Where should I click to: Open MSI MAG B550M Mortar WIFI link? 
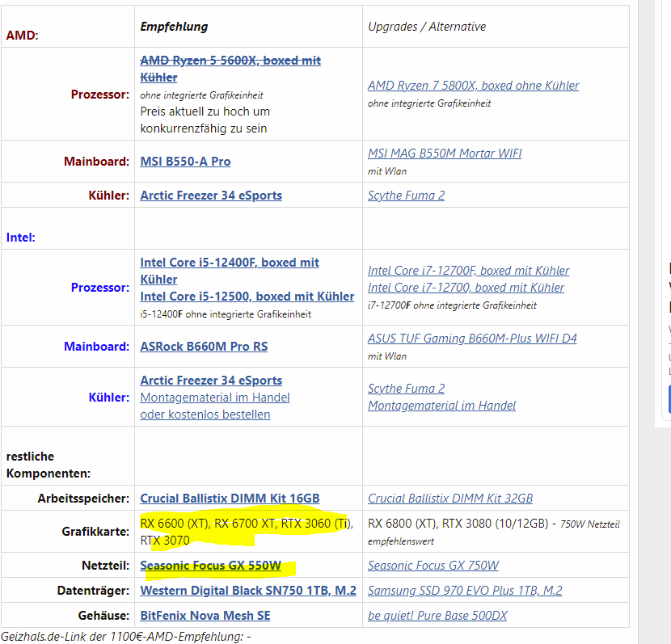pyautogui.click(x=445, y=154)
